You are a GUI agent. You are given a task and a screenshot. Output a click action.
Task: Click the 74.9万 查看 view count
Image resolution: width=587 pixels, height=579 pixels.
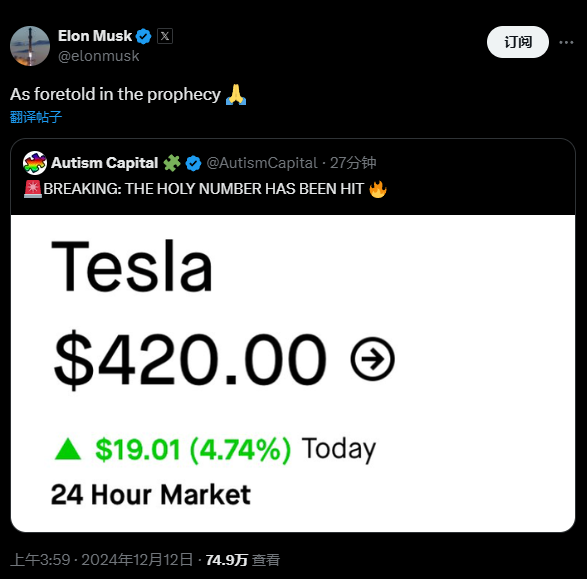point(243,560)
